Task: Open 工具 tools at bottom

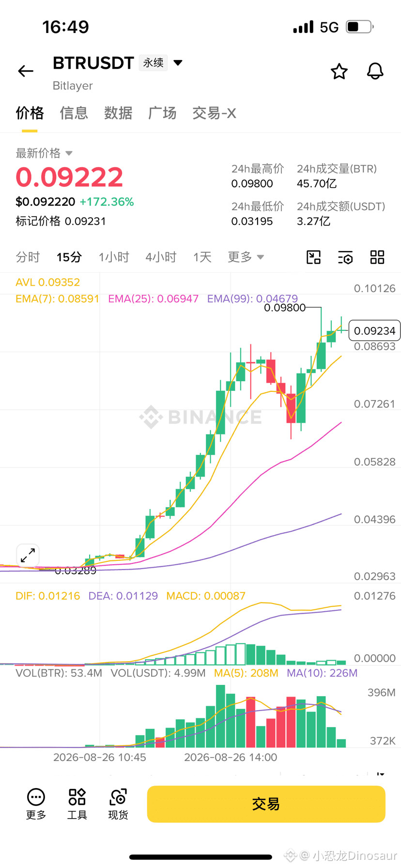Action: coord(77,804)
